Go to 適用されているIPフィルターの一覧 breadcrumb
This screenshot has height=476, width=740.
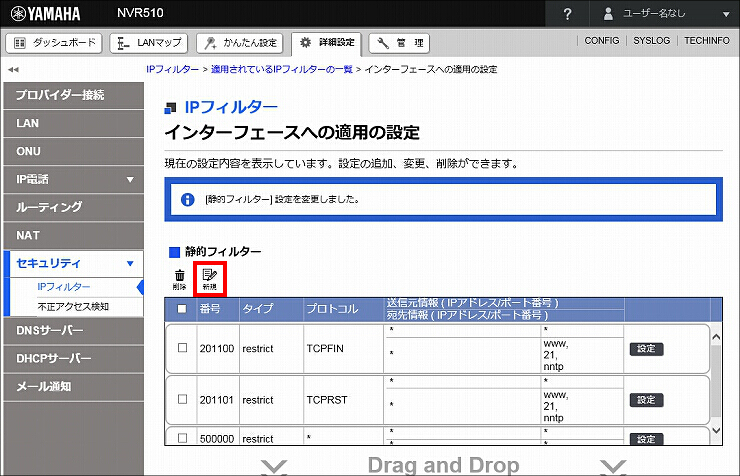click(282, 69)
